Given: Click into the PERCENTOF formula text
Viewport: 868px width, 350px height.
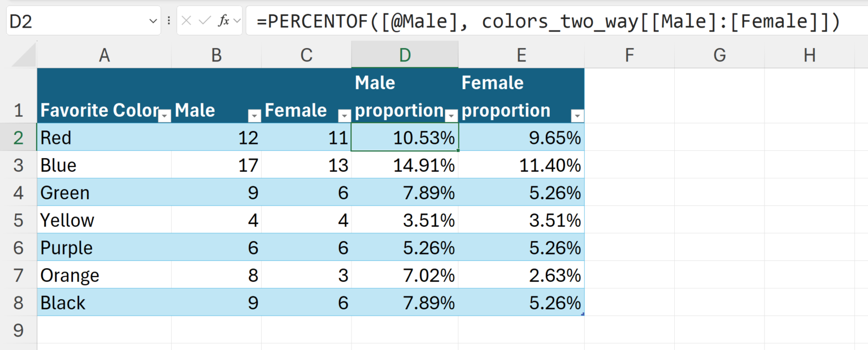Looking at the screenshot, I should pyautogui.click(x=548, y=21).
